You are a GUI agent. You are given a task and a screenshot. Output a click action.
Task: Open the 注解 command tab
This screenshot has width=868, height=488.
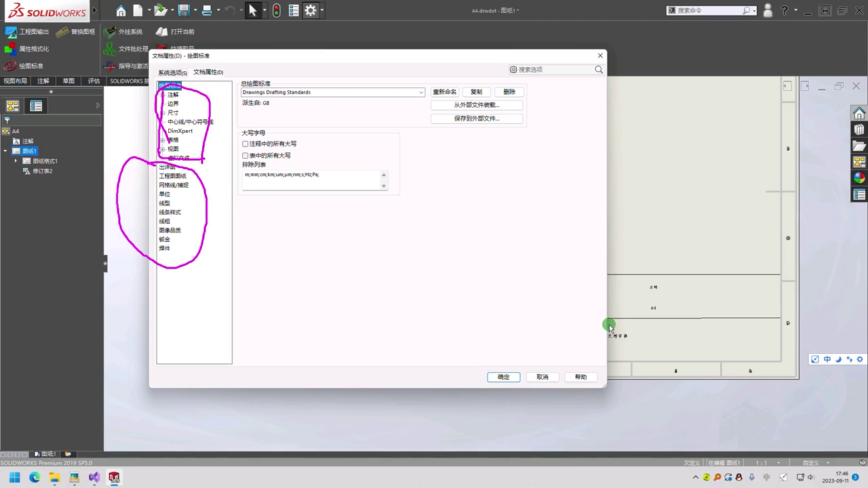(43, 81)
